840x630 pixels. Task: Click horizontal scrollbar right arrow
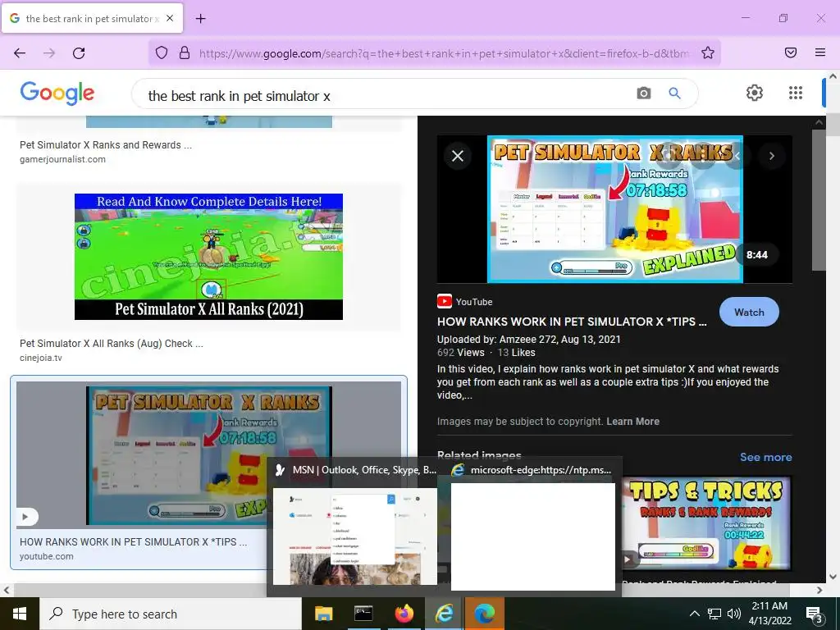[819, 591]
